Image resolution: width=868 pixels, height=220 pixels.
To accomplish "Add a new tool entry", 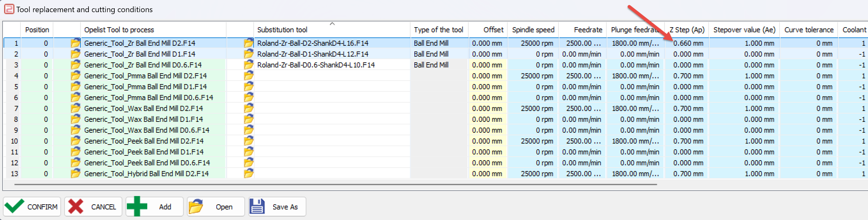I will click(154, 207).
